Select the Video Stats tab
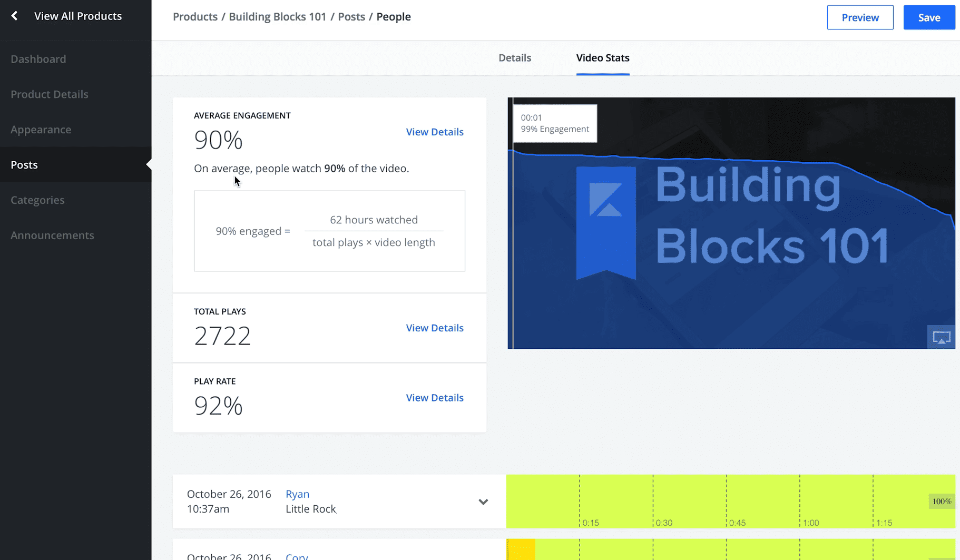Image resolution: width=960 pixels, height=560 pixels. 602,58
